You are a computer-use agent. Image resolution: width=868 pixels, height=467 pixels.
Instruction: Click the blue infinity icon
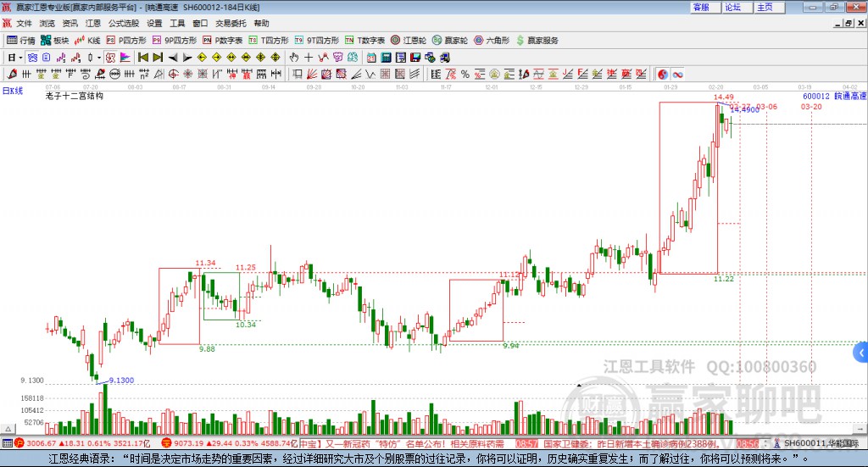coord(677,74)
